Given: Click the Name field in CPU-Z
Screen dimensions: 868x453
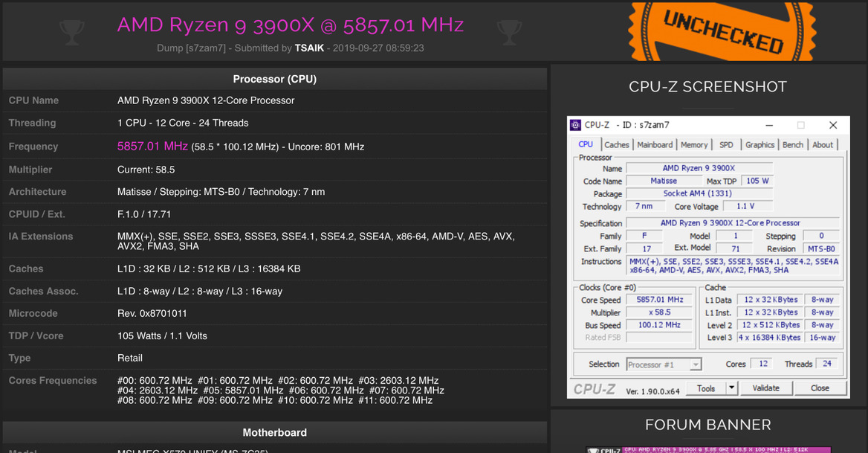Looking at the screenshot, I should pyautogui.click(x=699, y=168).
